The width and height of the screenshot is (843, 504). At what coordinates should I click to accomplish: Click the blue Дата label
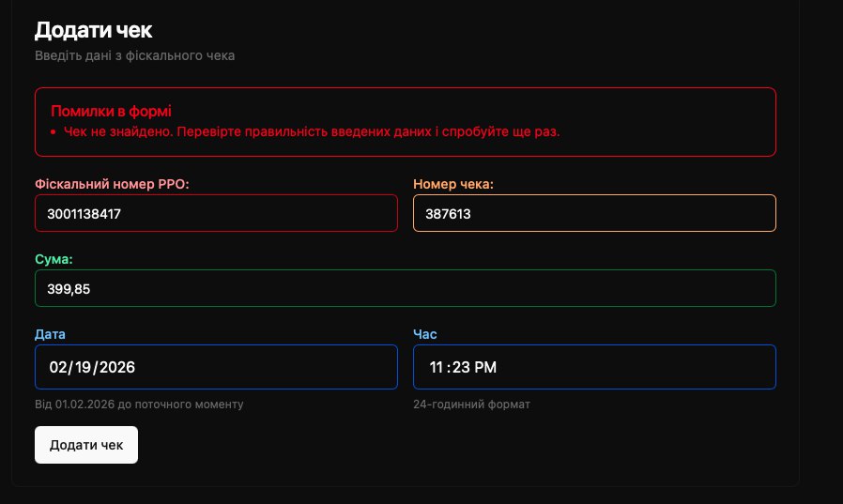click(x=50, y=334)
